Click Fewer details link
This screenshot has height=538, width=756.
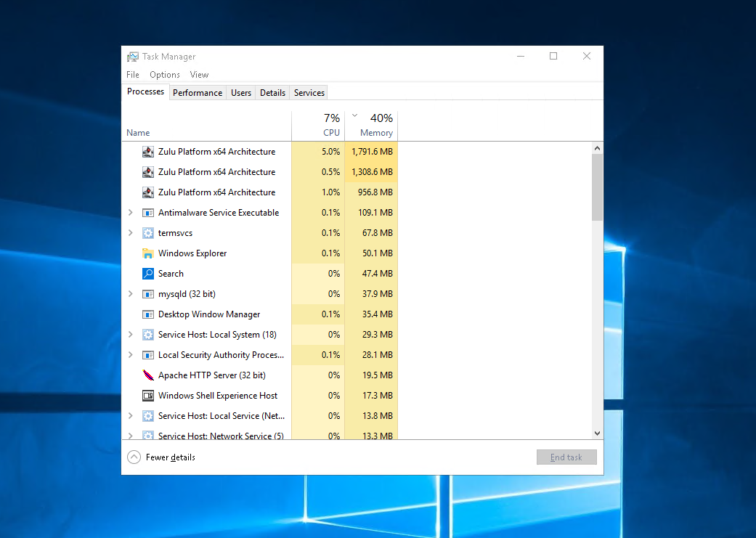171,457
